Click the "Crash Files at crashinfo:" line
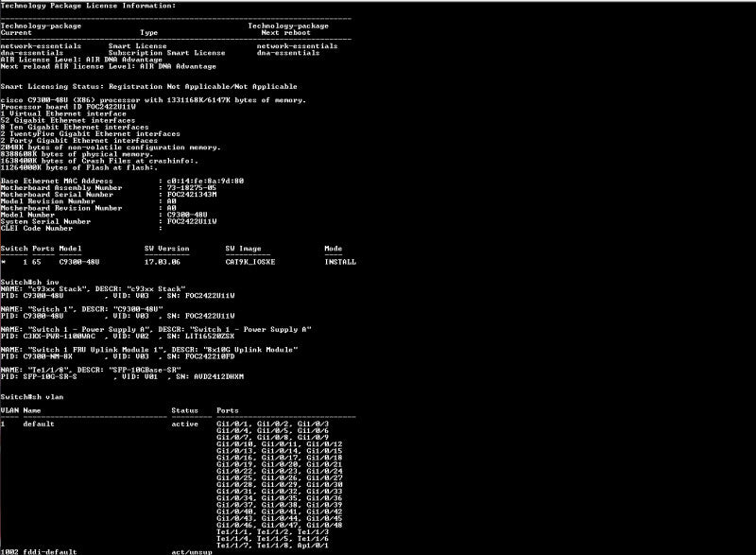The image size is (756, 555). click(x=99, y=161)
